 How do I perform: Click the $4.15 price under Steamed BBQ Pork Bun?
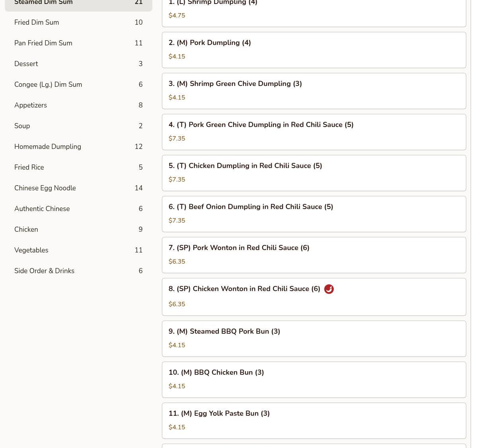pos(177,345)
